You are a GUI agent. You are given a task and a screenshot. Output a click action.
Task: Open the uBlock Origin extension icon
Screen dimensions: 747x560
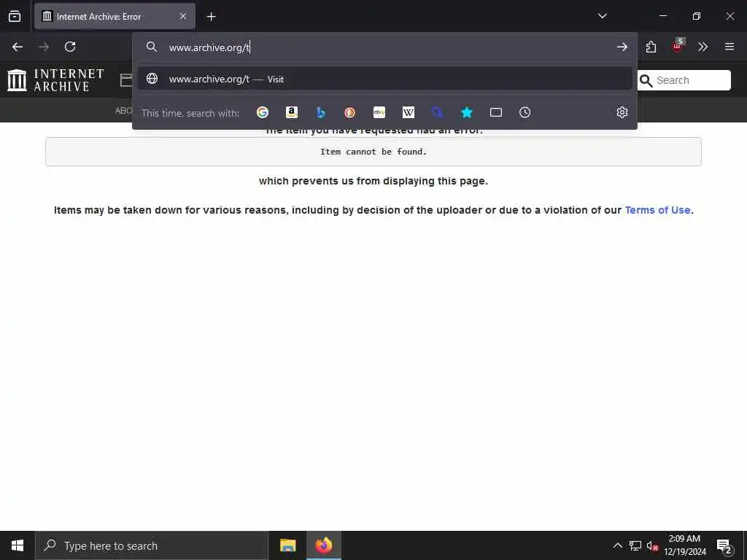tap(678, 46)
